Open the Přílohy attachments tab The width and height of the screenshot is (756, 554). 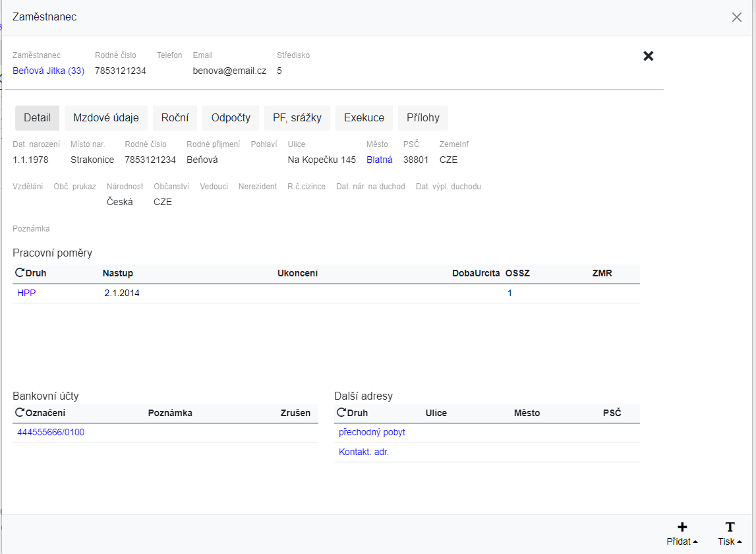coord(422,118)
